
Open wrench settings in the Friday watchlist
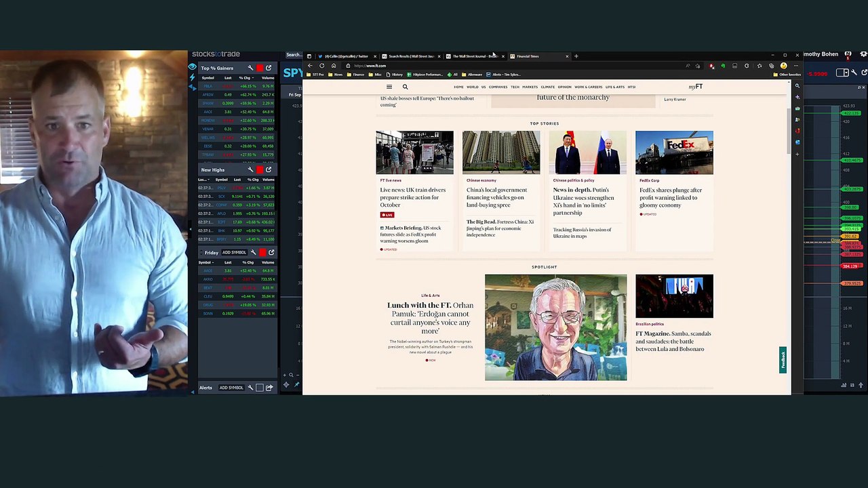click(253, 252)
